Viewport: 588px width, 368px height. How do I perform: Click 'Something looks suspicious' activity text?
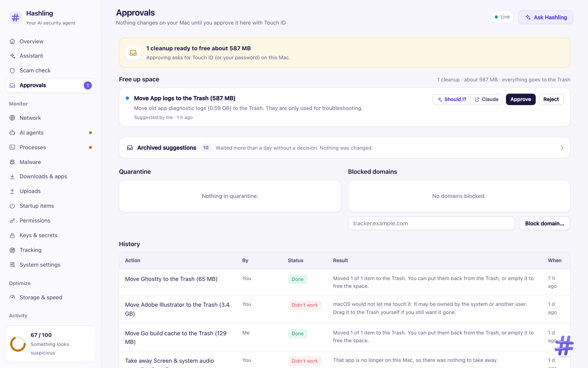click(x=50, y=349)
